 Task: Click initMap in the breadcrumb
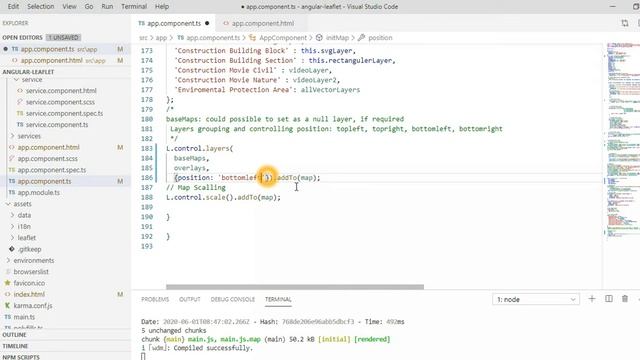[337, 38]
